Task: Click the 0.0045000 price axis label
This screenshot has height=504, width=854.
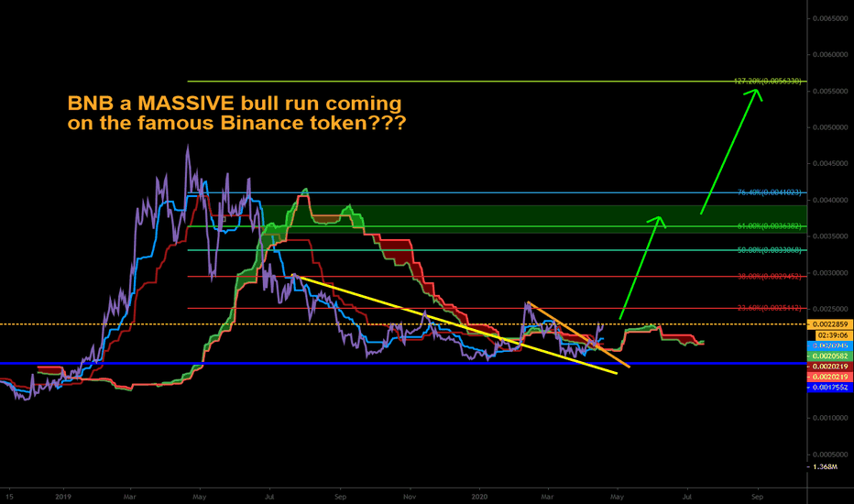Action: 830,163
